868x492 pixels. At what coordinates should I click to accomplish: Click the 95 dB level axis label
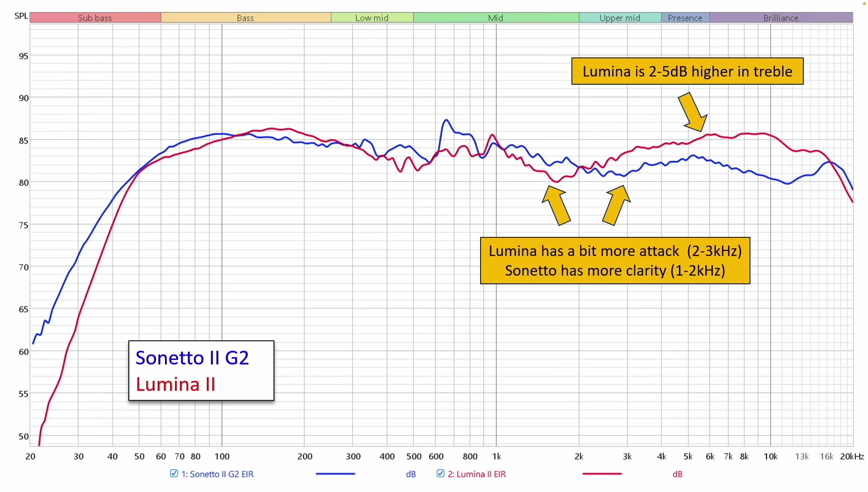(x=24, y=56)
